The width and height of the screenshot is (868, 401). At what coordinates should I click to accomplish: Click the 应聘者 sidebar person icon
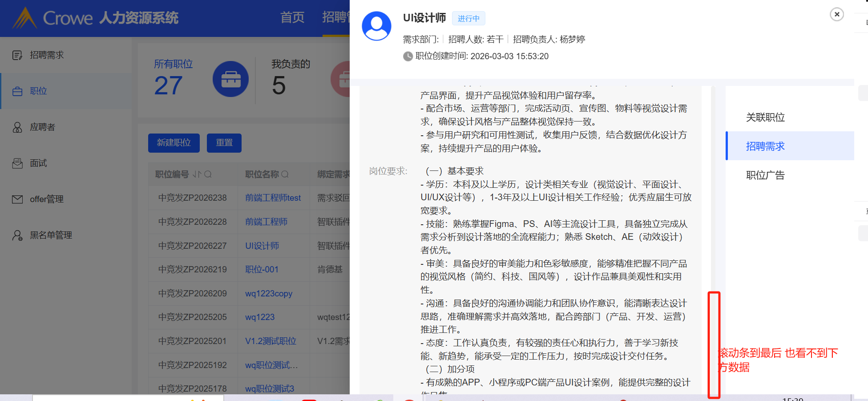click(x=17, y=127)
